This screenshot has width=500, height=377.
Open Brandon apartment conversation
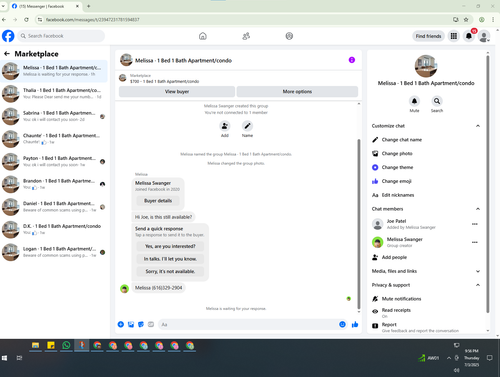(54, 184)
